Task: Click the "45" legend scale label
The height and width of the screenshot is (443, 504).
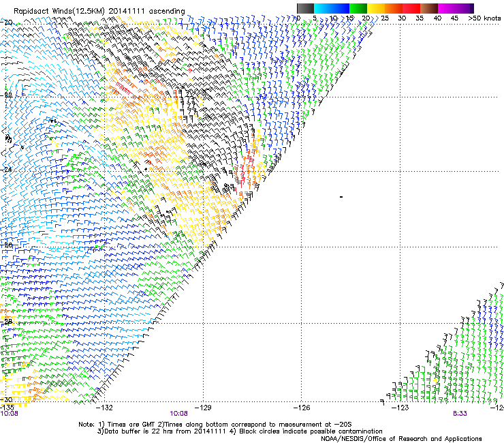Action: click(454, 18)
